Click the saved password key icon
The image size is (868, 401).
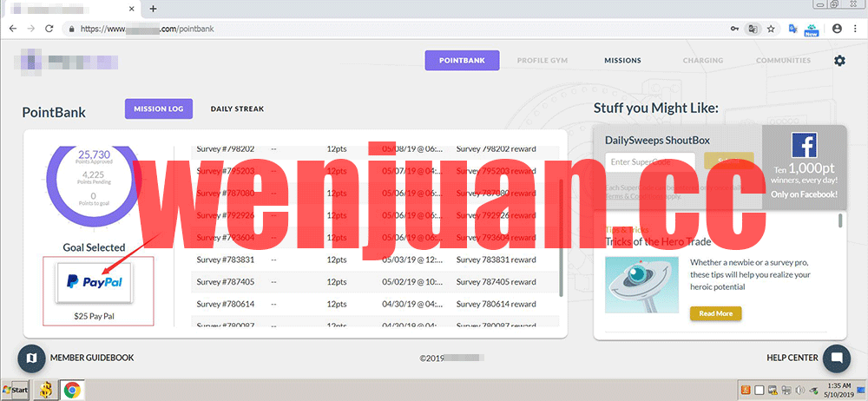coord(735,29)
